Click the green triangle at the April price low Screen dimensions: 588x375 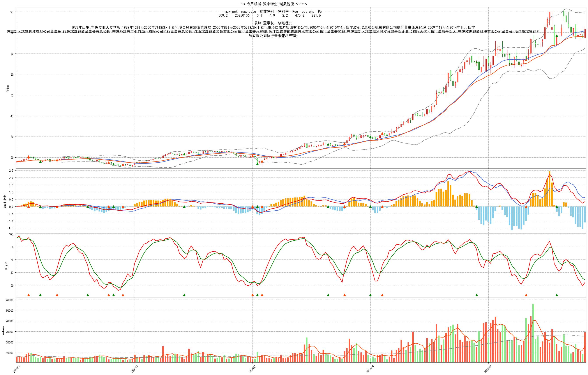click(x=257, y=164)
